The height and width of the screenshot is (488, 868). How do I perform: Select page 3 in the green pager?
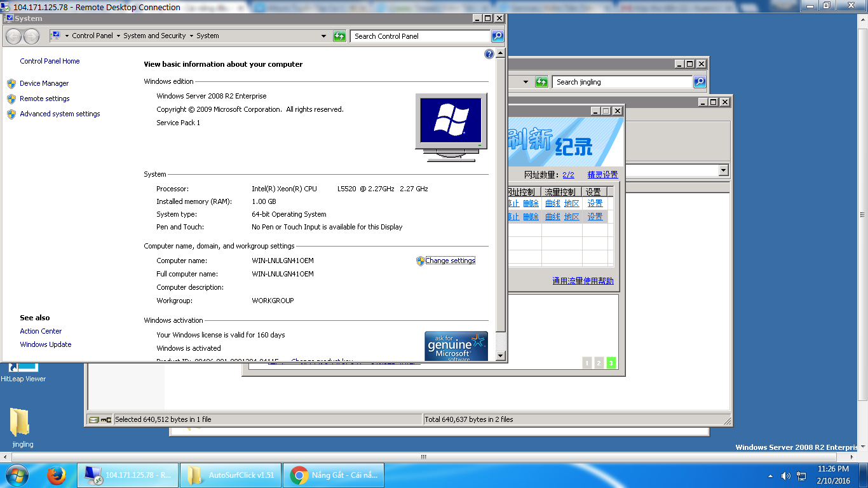[x=611, y=363]
